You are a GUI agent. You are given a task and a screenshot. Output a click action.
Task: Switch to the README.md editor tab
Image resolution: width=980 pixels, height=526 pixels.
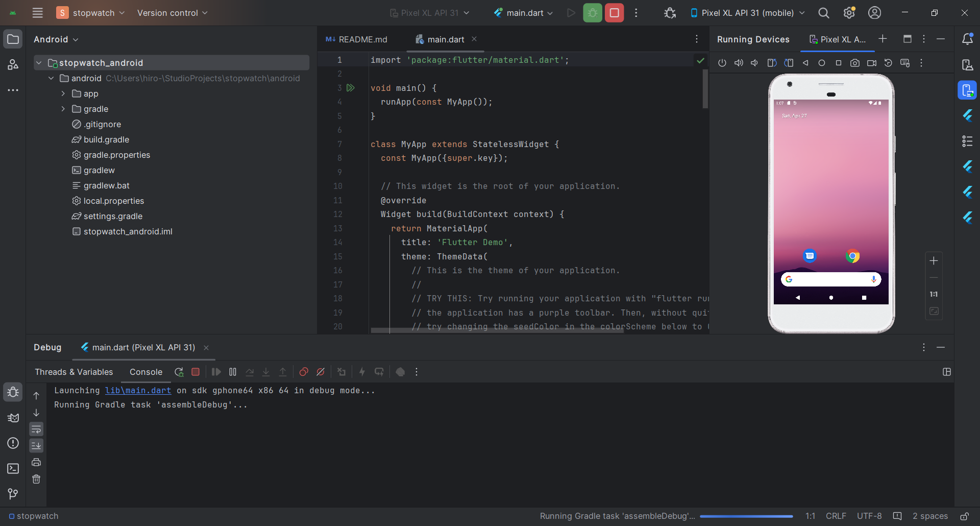click(357, 39)
